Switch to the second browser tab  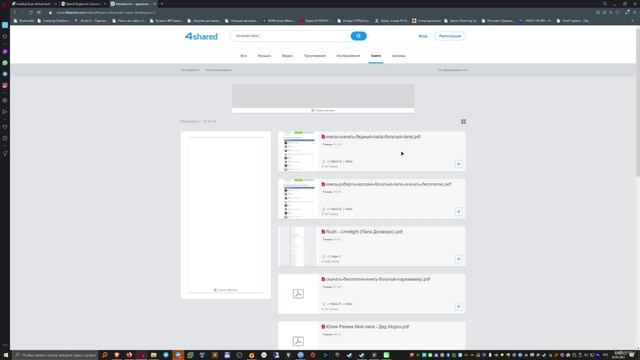[84, 4]
